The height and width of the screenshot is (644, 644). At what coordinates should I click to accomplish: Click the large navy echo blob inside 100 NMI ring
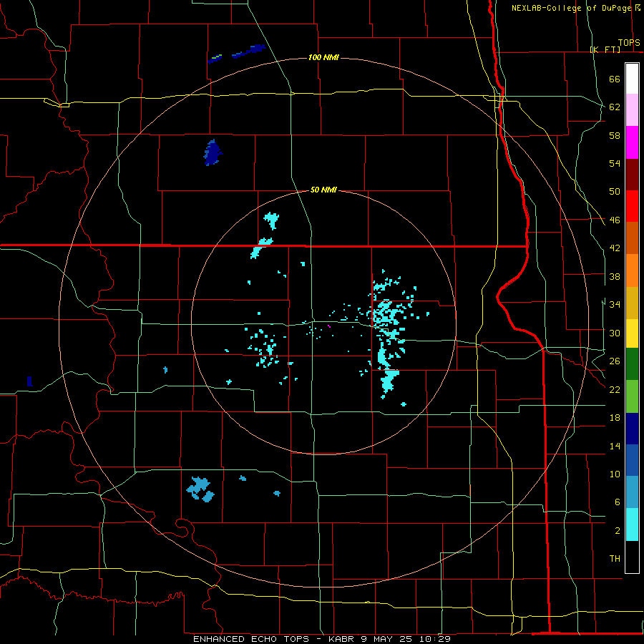213,152
